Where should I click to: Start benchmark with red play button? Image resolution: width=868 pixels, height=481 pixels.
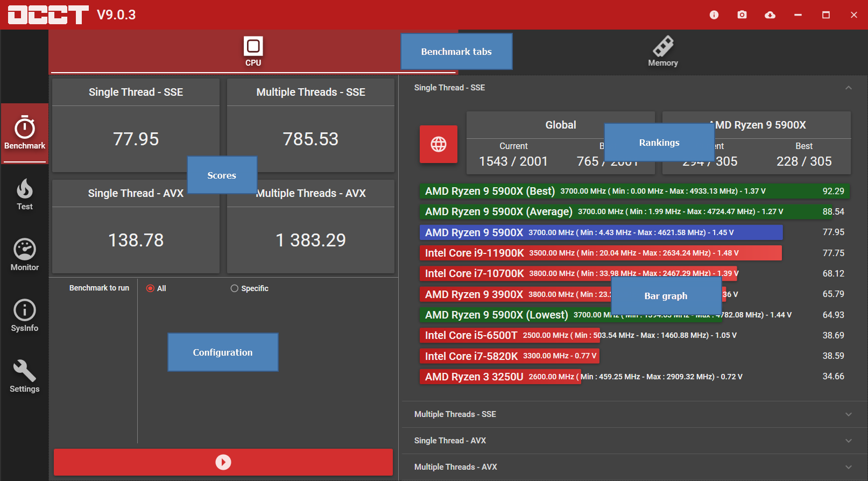(x=223, y=462)
